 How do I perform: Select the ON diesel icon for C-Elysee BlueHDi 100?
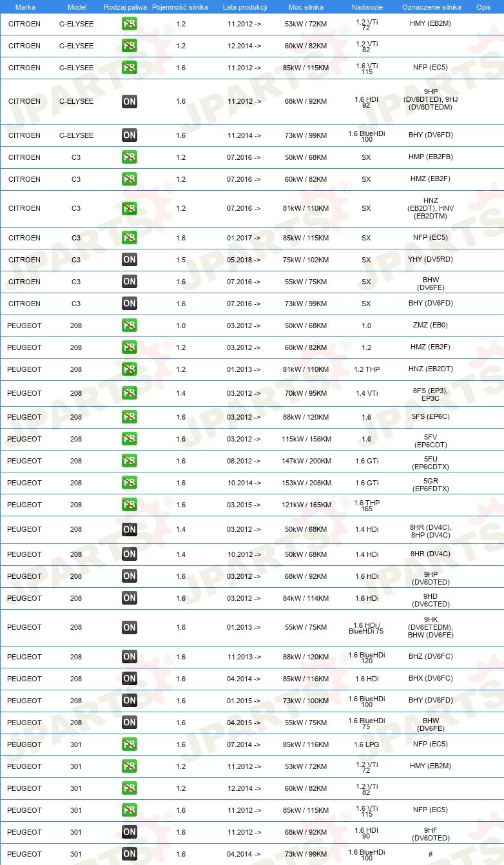130,135
